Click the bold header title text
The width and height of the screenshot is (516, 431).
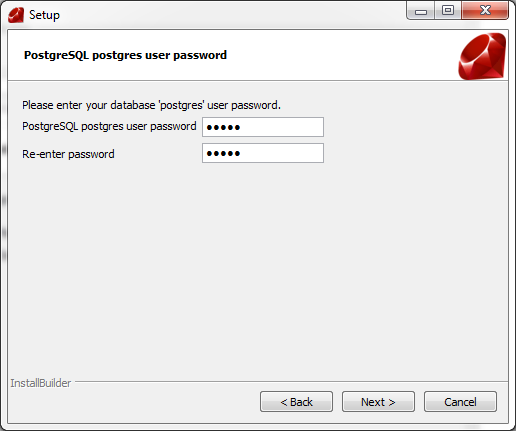pyautogui.click(x=125, y=55)
